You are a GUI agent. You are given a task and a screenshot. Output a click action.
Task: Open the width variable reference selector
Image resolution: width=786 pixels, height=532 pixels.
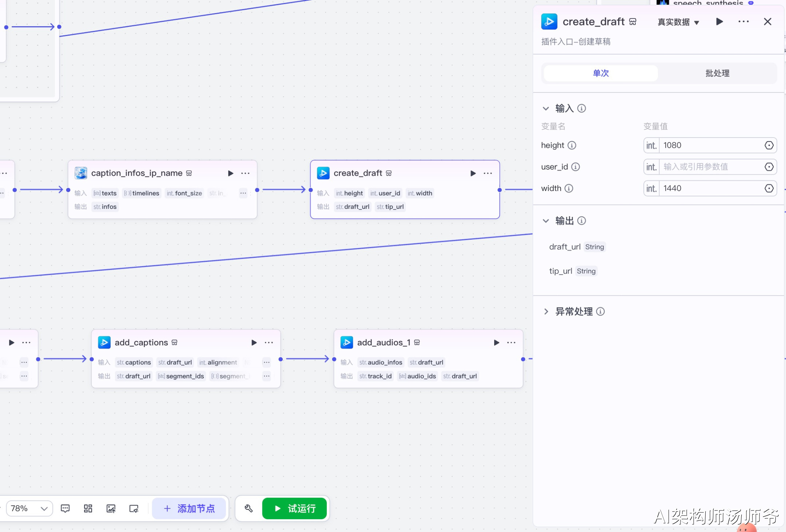pos(769,188)
